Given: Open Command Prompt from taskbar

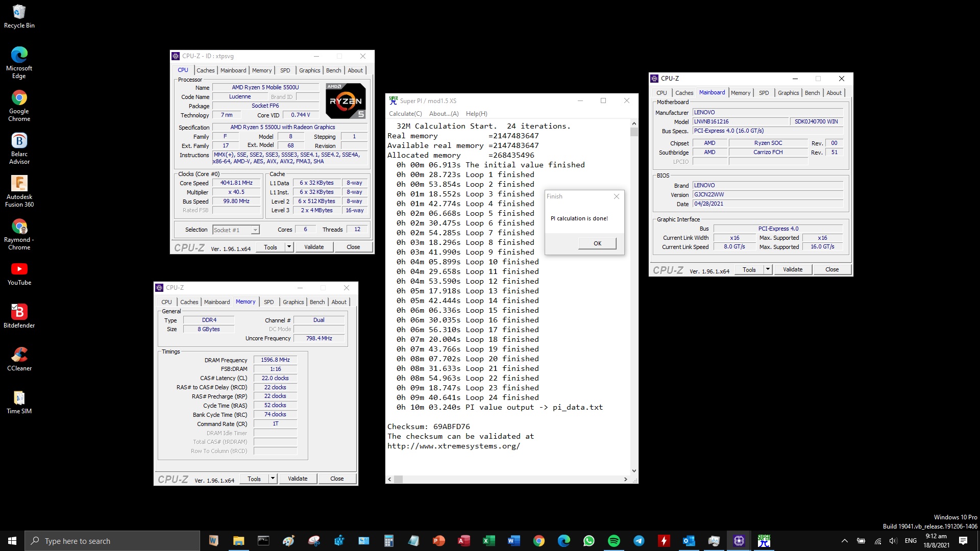Looking at the screenshot, I should click(x=263, y=541).
